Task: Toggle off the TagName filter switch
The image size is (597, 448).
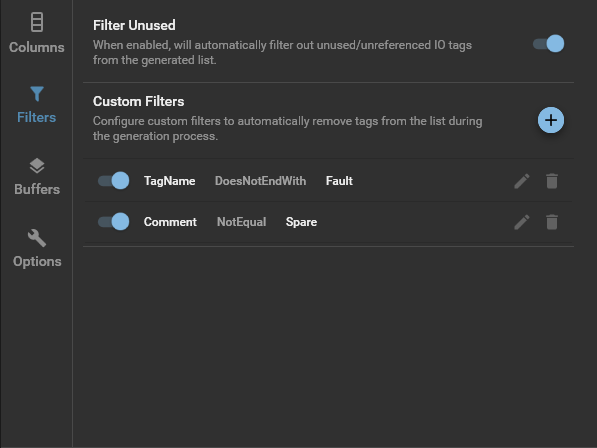Action: point(113,180)
